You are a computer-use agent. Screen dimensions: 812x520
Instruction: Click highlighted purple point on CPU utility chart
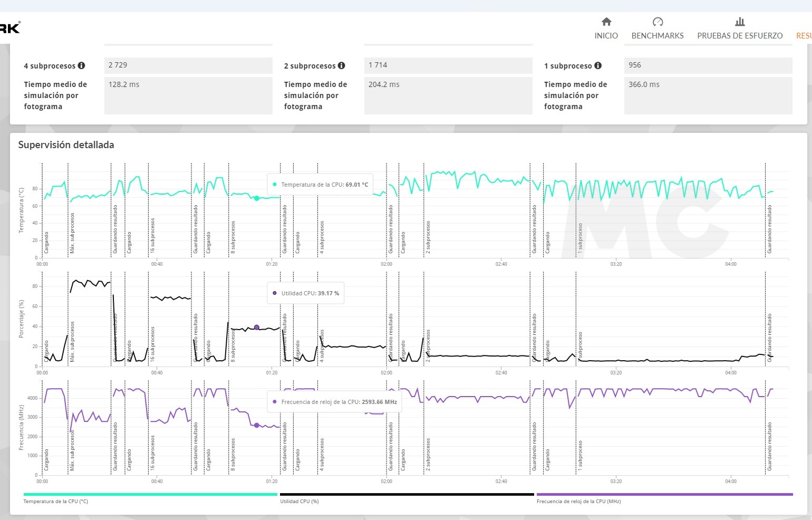(x=257, y=328)
